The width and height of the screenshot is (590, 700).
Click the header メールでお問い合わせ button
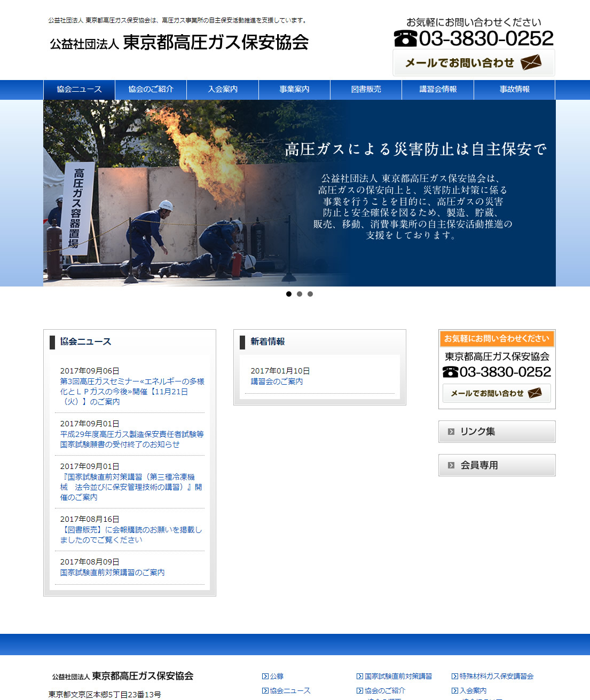474,63
